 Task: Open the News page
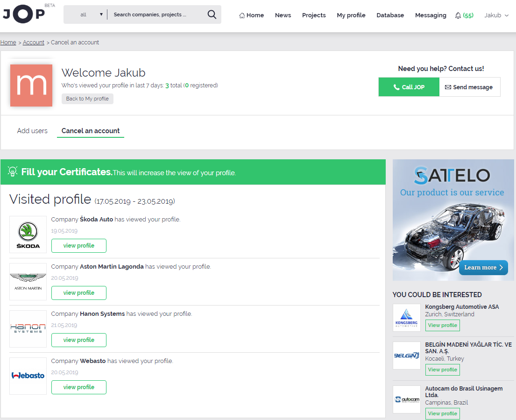point(283,15)
